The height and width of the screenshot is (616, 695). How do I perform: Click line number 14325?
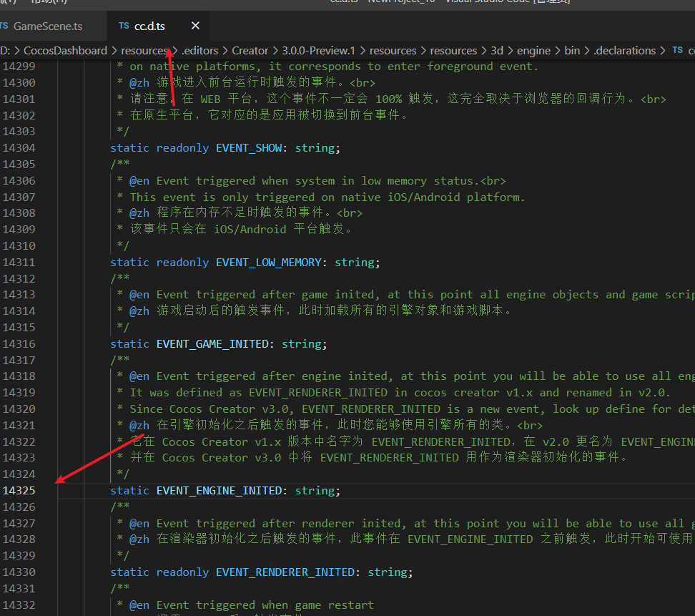[19, 491]
